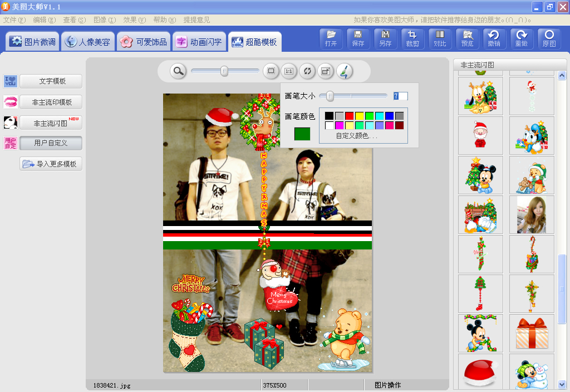Viewport: 570px width, 392px height.
Task: Open the 查看 menu
Action: click(75, 20)
